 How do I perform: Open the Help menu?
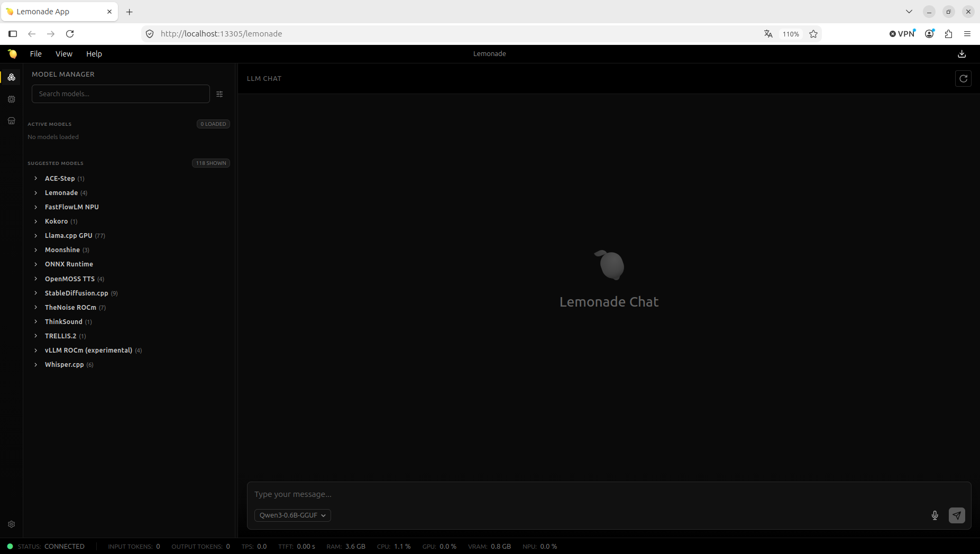click(x=94, y=54)
